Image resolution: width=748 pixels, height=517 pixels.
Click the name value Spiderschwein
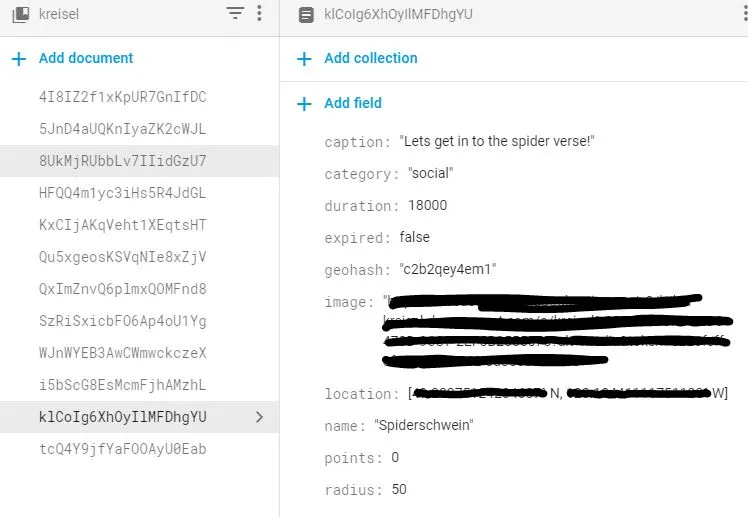pyautogui.click(x=424, y=426)
